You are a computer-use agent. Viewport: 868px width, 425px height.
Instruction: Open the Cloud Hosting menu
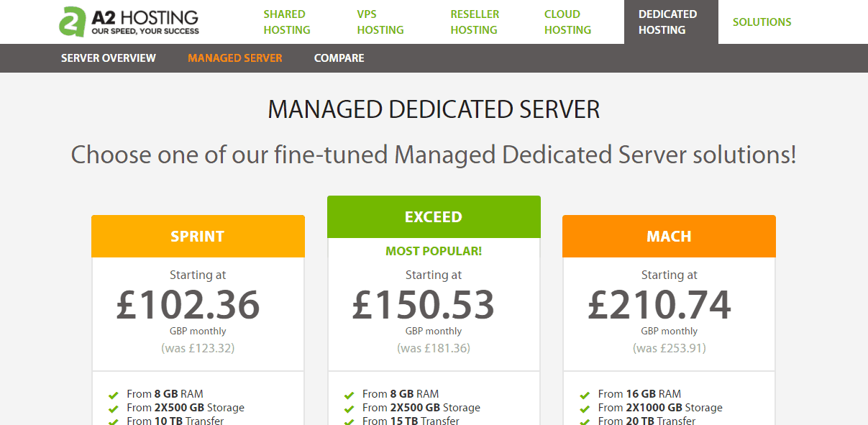[x=568, y=22]
